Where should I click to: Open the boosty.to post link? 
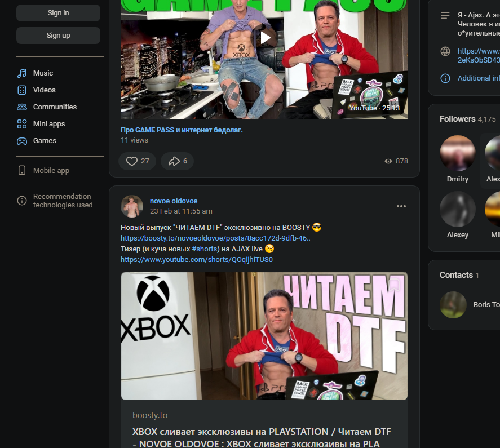click(x=215, y=238)
